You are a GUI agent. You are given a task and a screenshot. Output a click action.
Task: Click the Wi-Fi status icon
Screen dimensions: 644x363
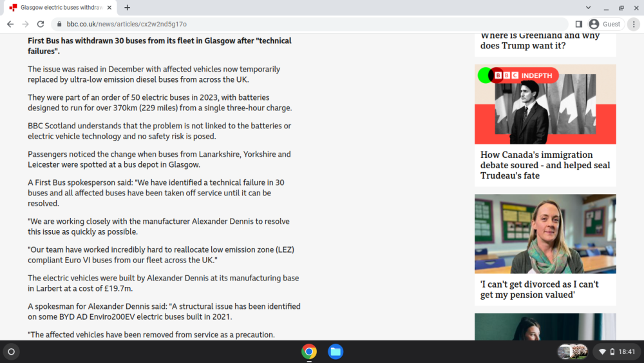click(603, 351)
